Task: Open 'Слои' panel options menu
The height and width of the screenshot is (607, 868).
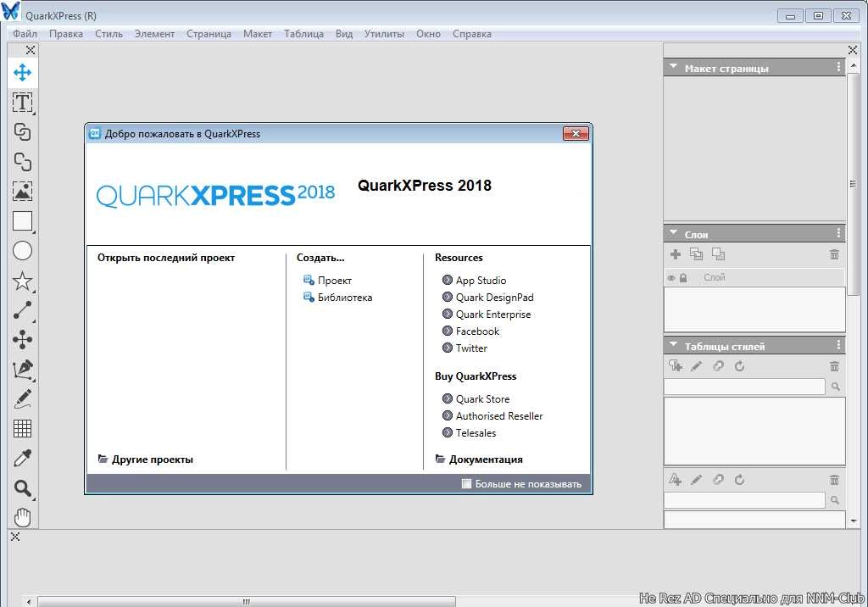Action: [838, 232]
